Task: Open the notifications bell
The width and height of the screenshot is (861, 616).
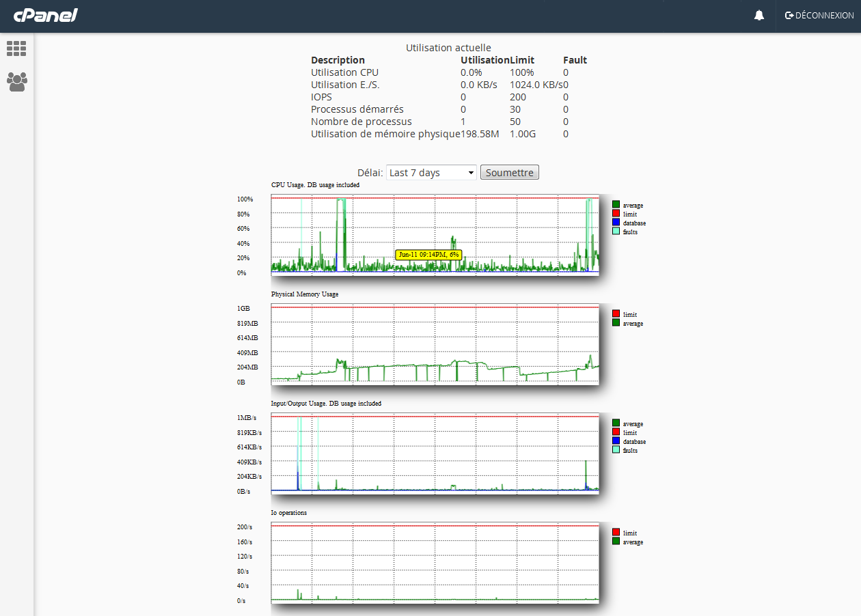Action: (759, 16)
